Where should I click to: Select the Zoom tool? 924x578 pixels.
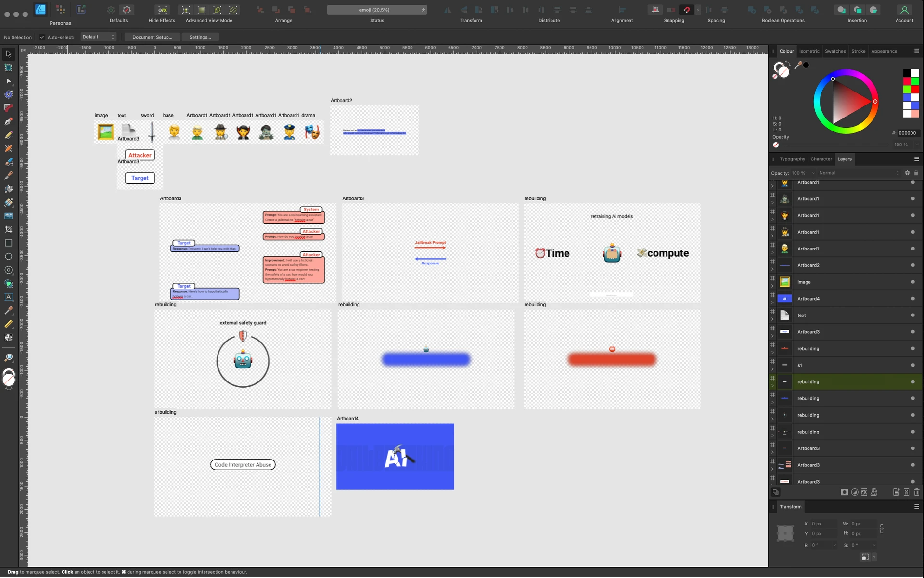point(8,357)
